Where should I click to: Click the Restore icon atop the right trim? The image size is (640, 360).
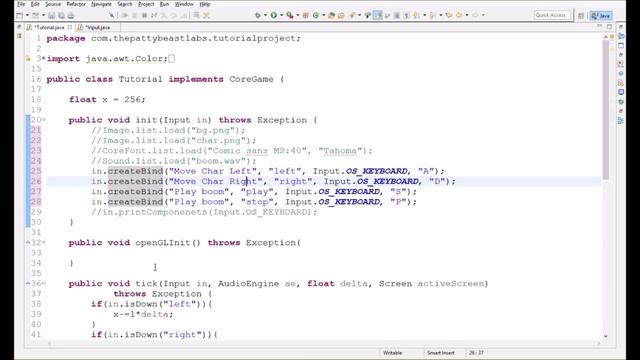tap(621, 27)
